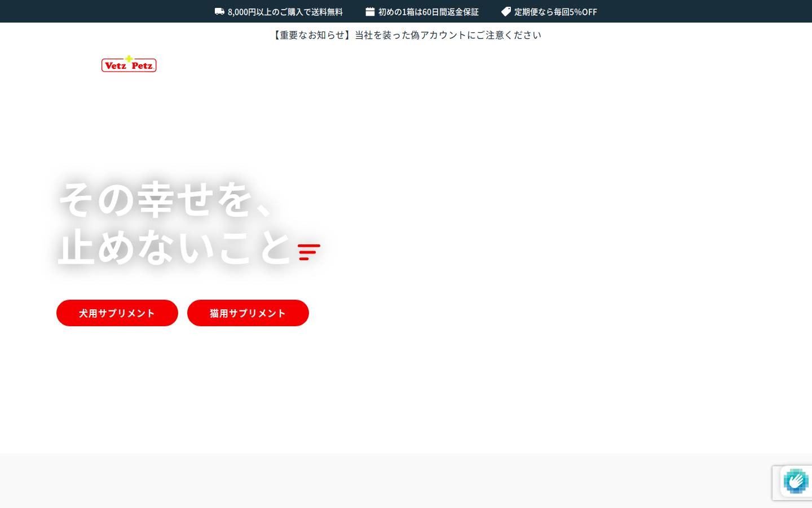The image size is (812, 508).
Task: Click the 初めの1箱は60日間返金保証 text
Action: coord(429,12)
